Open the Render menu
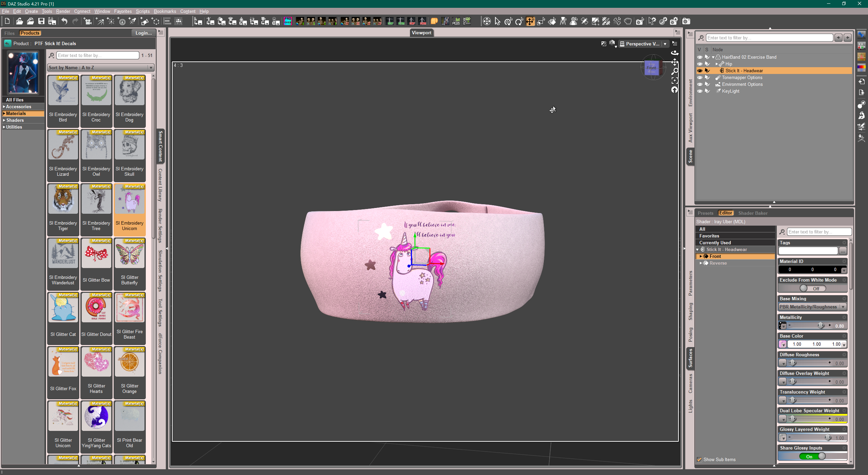The image size is (868, 475). 63,11
